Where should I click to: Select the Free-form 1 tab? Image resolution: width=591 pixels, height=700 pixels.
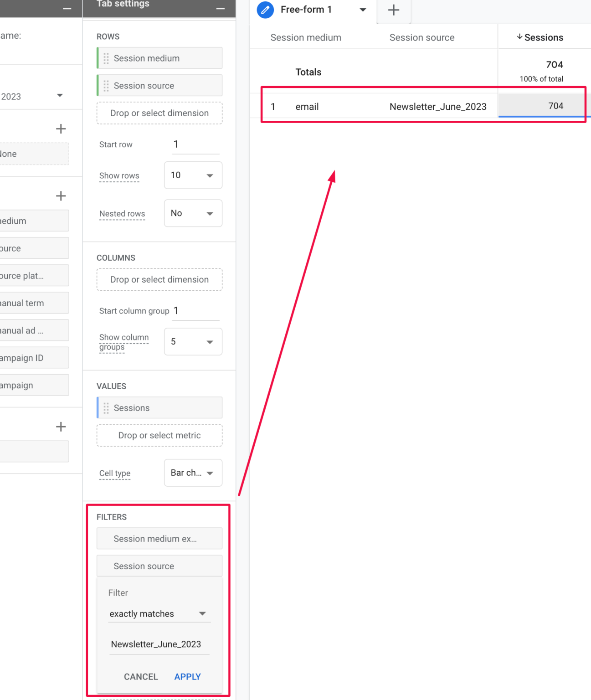(307, 9)
